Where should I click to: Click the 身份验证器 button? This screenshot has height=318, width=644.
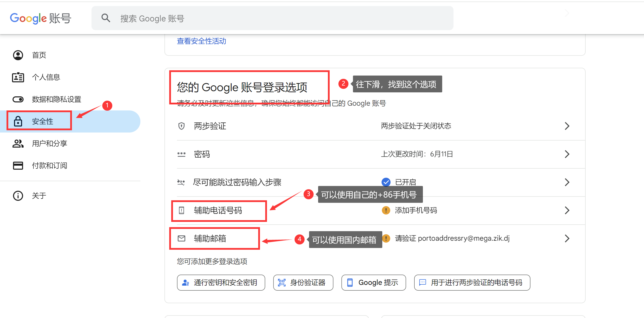click(303, 283)
